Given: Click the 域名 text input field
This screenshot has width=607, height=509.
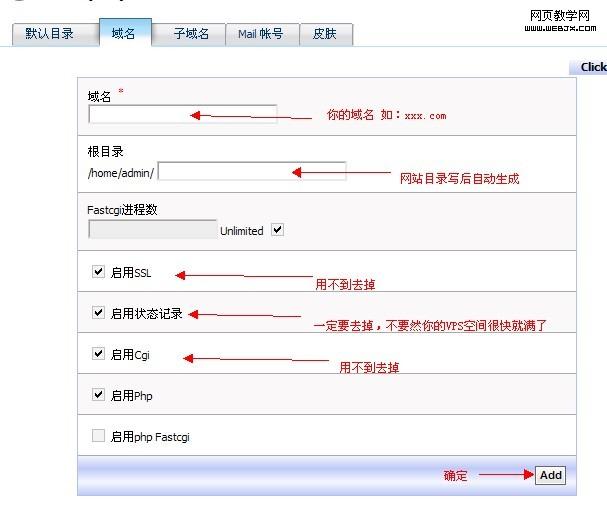Looking at the screenshot, I should click(x=182, y=114).
